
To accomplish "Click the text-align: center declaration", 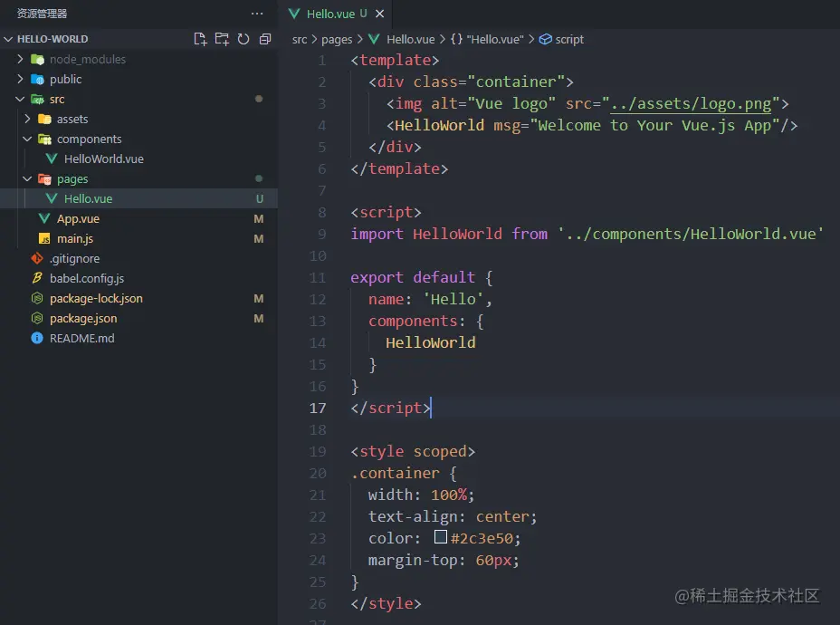I will point(453,516).
